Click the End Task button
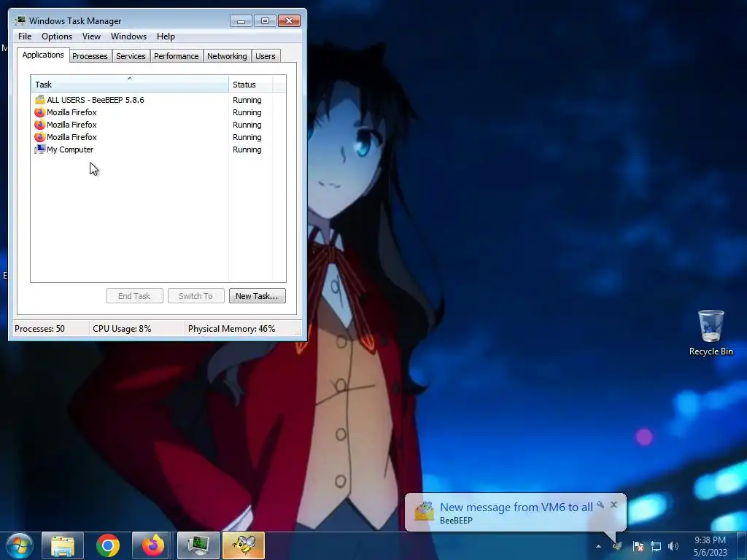This screenshot has height=560, width=747. [x=134, y=296]
